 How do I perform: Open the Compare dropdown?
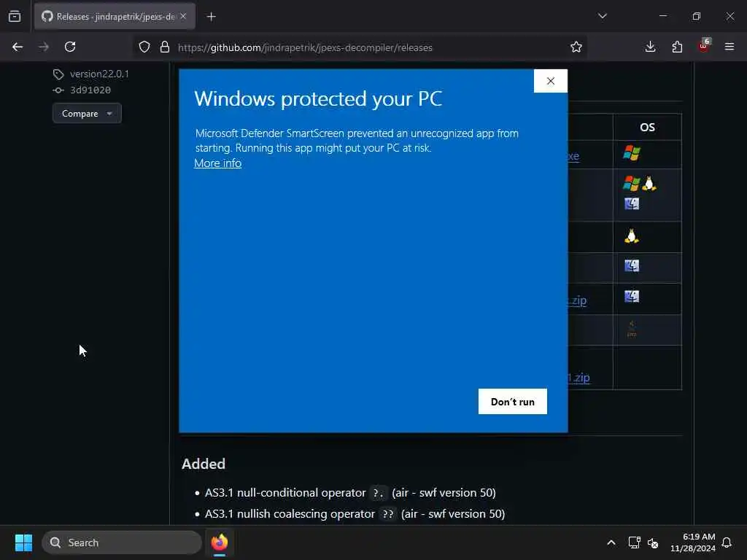coord(87,113)
